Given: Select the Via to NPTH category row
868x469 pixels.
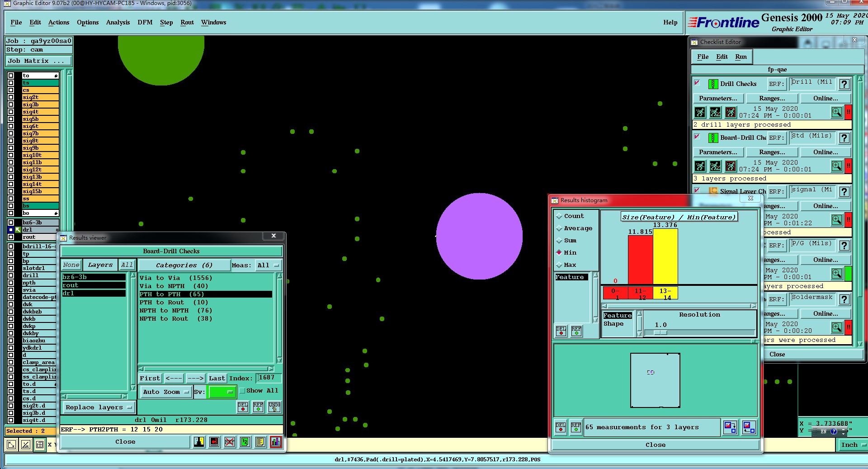Looking at the screenshot, I should point(206,286).
